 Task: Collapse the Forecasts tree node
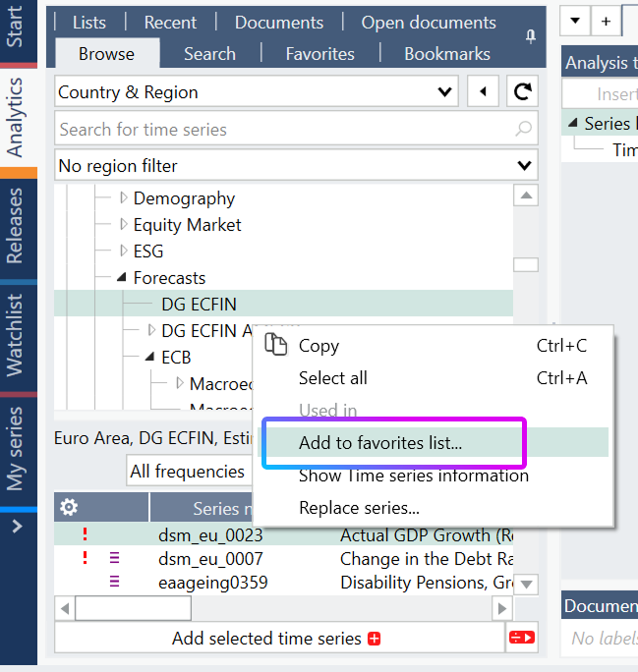pyautogui.click(x=122, y=278)
